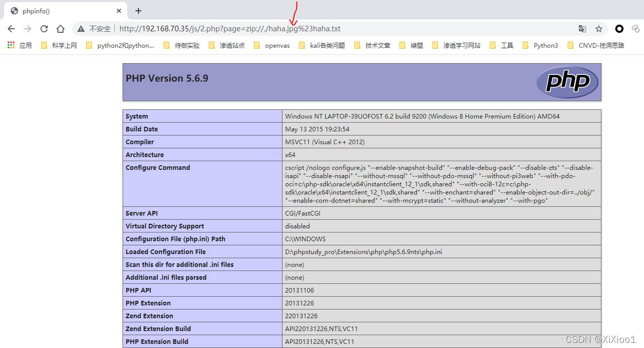Click the Additional .ini files parsed label
Screen dimensions: 644x348
166,278
